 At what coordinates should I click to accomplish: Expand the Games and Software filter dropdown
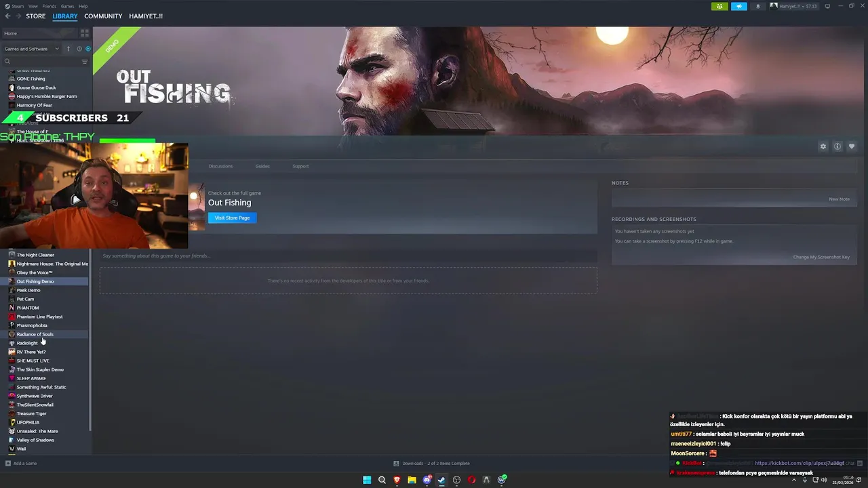[31, 49]
